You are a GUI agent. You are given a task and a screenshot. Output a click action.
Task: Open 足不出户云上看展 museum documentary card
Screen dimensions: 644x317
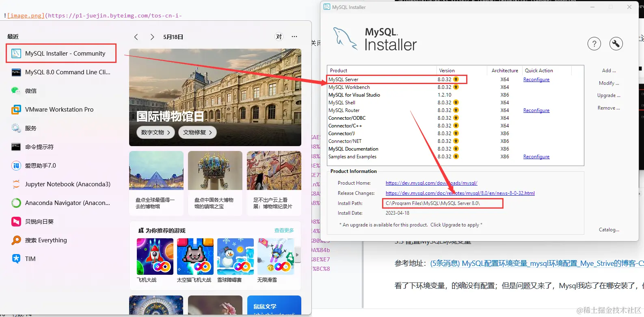pos(274,183)
